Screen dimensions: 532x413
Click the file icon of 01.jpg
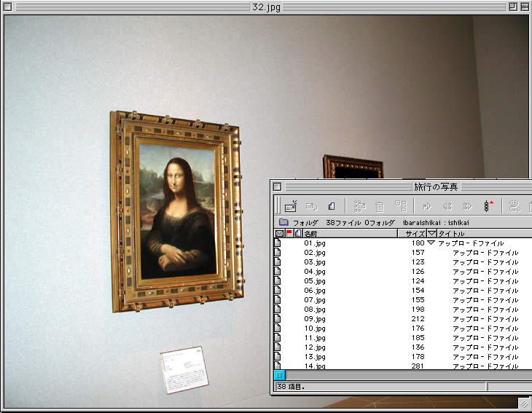point(278,243)
